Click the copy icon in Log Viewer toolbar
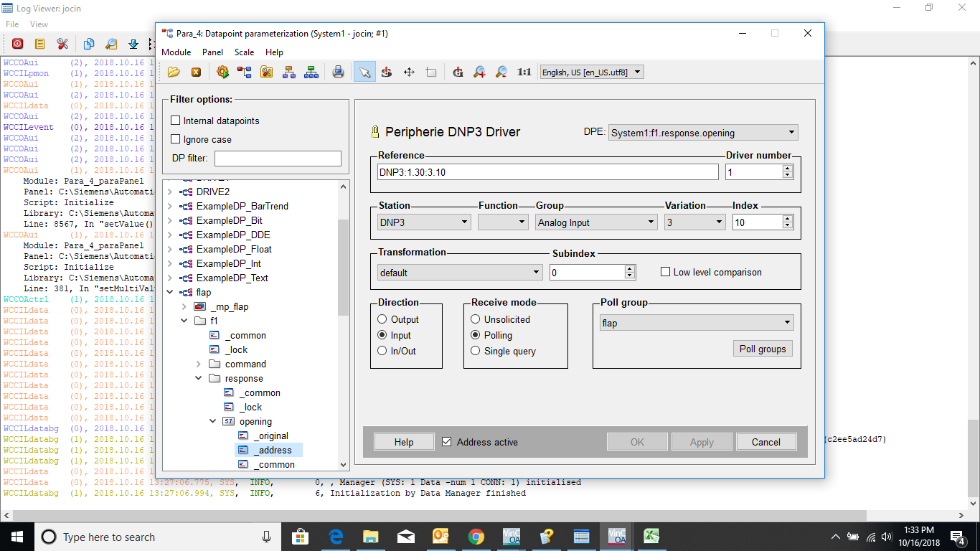Viewport: 980px width, 551px height. coord(88,44)
